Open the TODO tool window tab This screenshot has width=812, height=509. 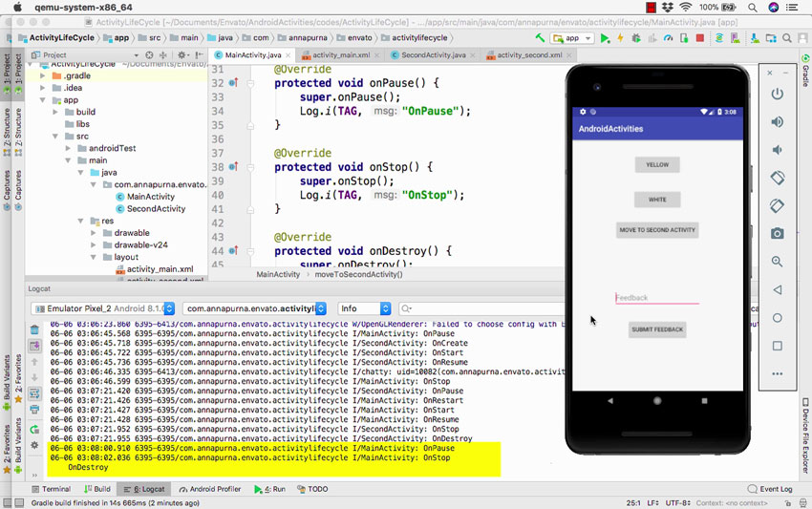point(312,489)
